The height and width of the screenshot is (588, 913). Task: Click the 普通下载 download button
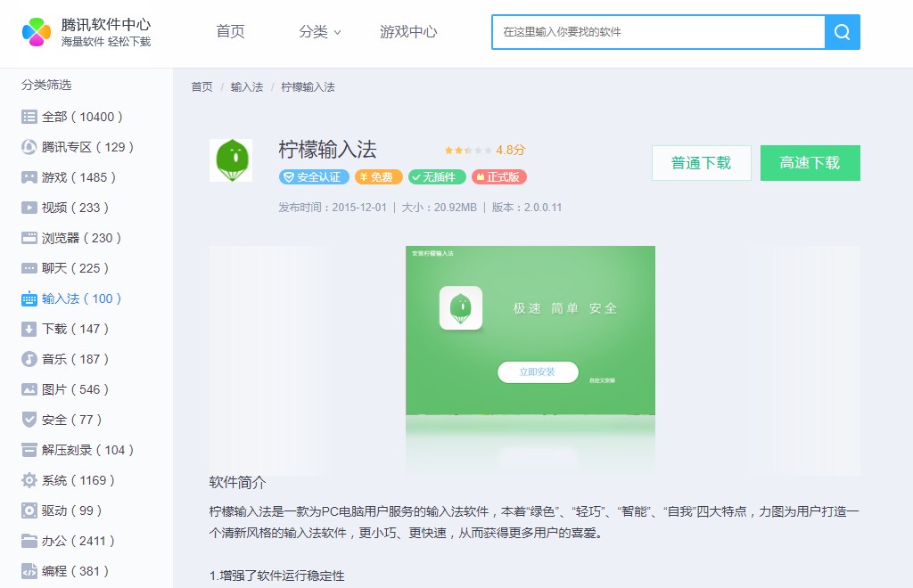click(x=701, y=163)
